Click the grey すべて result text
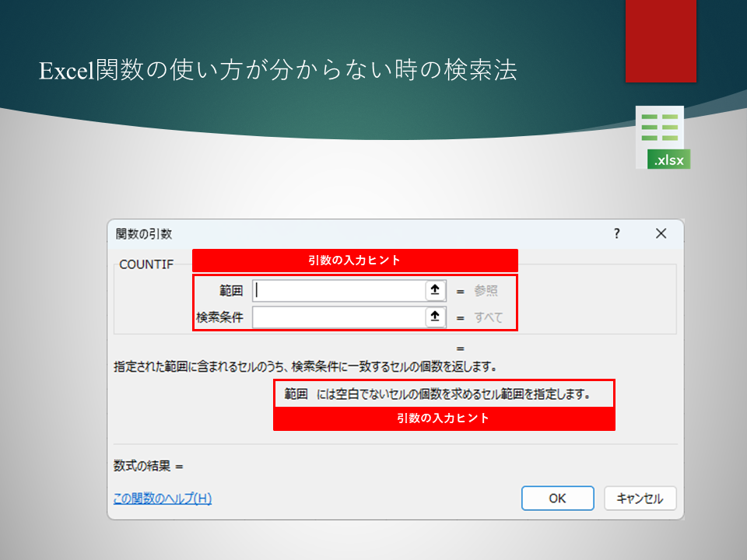747x560 pixels. [489, 317]
